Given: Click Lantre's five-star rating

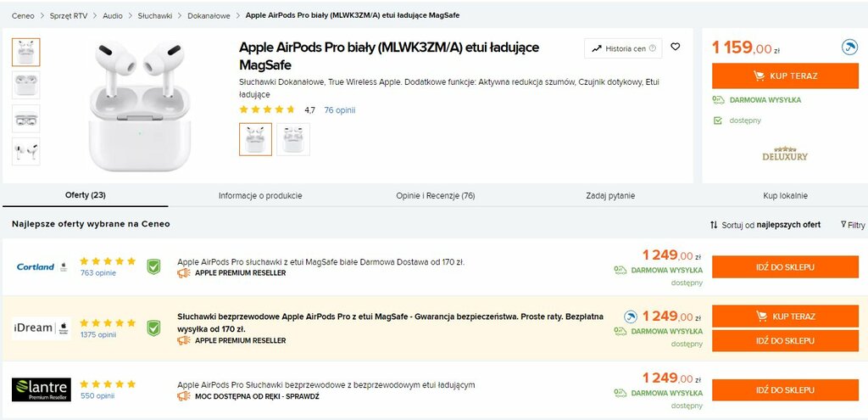Looking at the screenshot, I should coord(108,384).
